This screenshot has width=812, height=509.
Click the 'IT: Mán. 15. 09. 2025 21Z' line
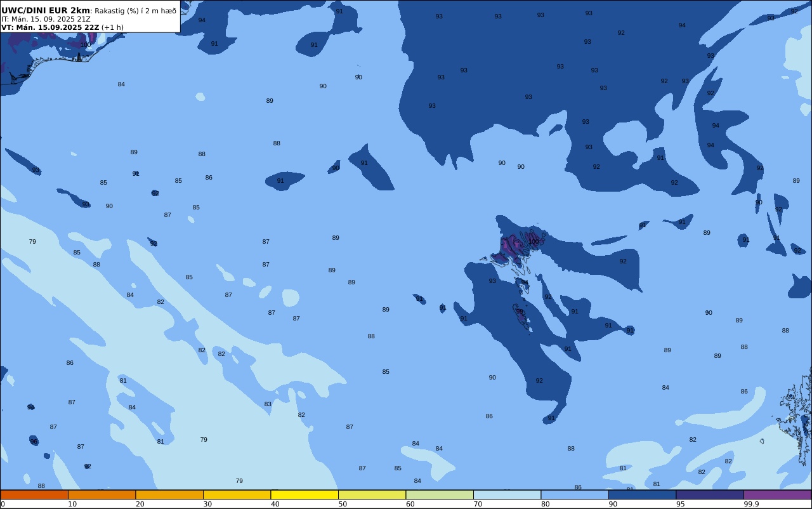[46, 19]
